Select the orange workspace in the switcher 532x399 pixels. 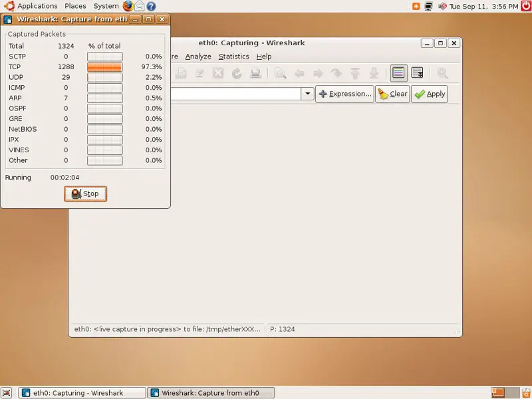tap(498, 392)
